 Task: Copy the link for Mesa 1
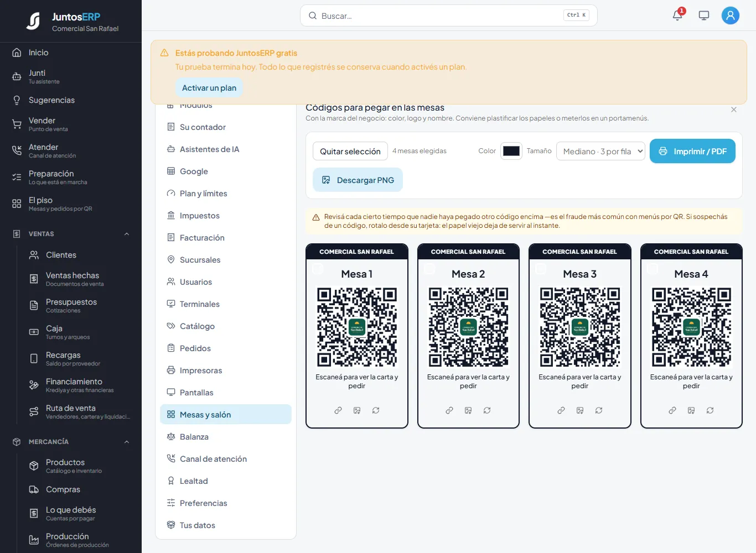coord(338,410)
